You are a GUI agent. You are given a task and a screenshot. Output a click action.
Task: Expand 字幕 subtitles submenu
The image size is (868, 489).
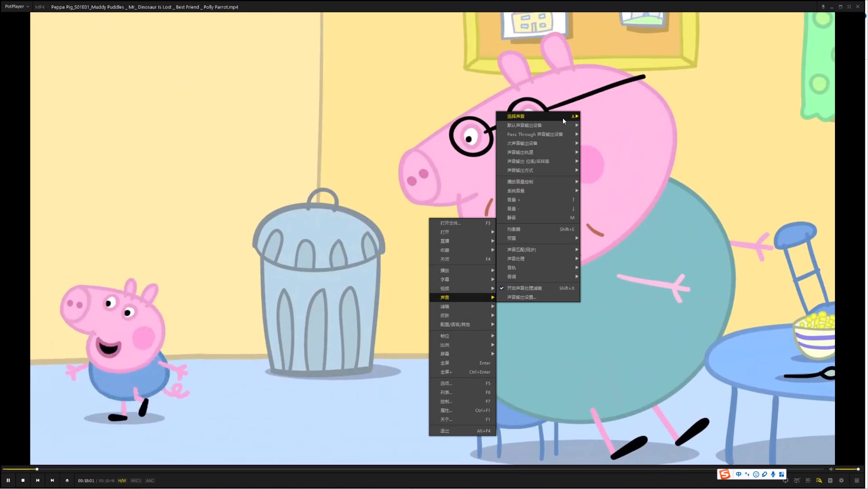[x=463, y=280]
